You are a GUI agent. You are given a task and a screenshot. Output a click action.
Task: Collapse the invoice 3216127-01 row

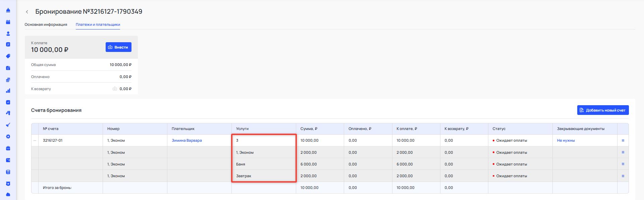coord(35,141)
